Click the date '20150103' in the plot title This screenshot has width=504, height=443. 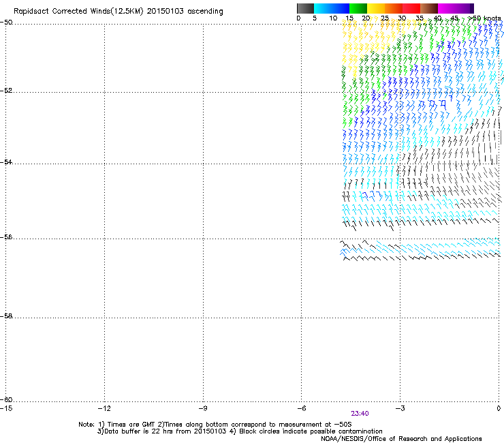[x=166, y=11]
